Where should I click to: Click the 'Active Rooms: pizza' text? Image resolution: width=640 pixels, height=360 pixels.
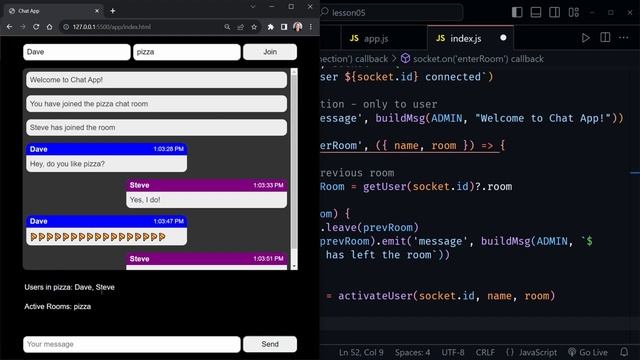coord(58,307)
